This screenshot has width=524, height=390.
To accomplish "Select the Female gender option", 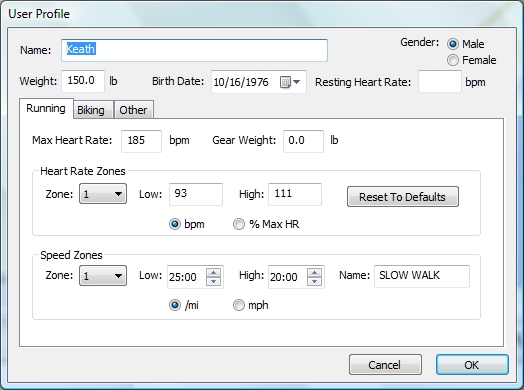I will [x=453, y=60].
